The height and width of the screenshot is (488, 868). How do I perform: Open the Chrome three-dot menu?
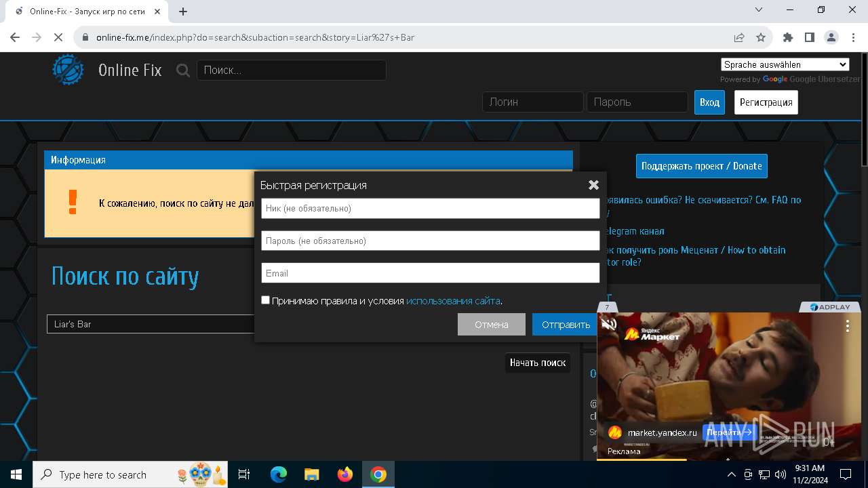pyautogui.click(x=853, y=37)
